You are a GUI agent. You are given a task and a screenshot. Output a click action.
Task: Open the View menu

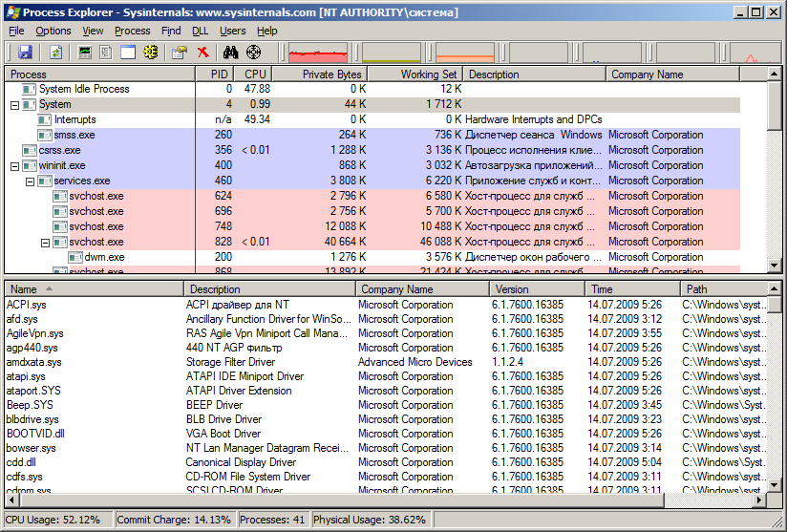coord(93,31)
